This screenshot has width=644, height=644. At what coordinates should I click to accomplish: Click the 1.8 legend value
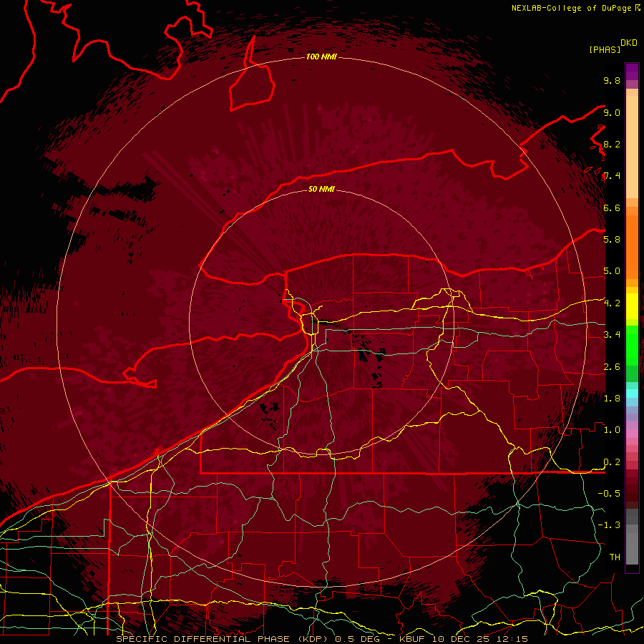[x=612, y=398]
